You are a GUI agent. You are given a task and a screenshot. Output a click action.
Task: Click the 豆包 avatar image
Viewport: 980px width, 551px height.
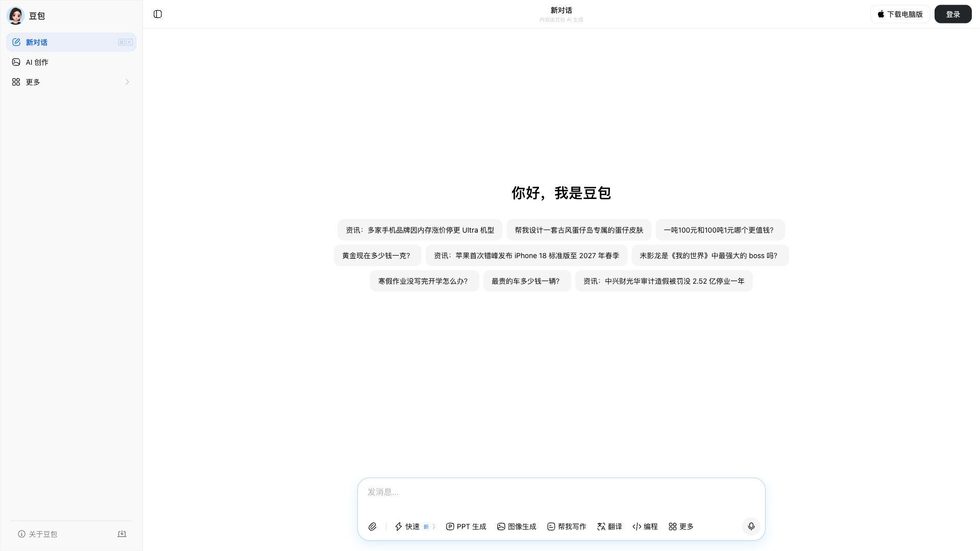click(15, 16)
